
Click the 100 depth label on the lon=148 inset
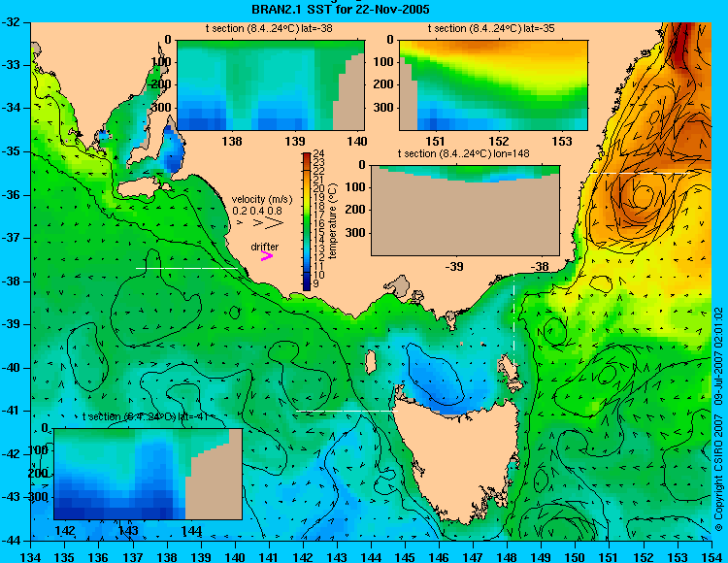click(355, 187)
